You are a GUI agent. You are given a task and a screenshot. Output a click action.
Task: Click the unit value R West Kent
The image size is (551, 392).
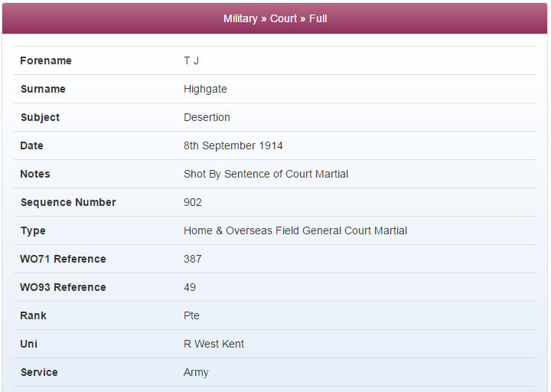click(x=214, y=344)
